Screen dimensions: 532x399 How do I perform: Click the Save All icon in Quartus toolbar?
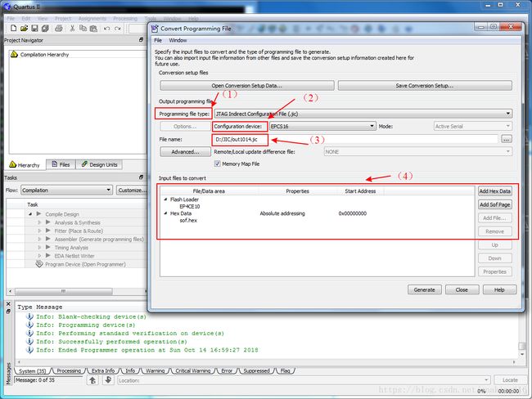coord(45,29)
